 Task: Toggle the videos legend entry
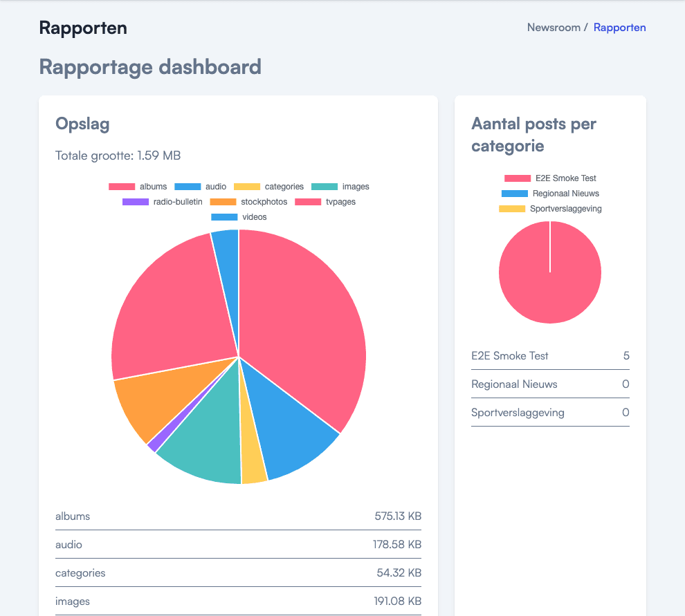239,217
